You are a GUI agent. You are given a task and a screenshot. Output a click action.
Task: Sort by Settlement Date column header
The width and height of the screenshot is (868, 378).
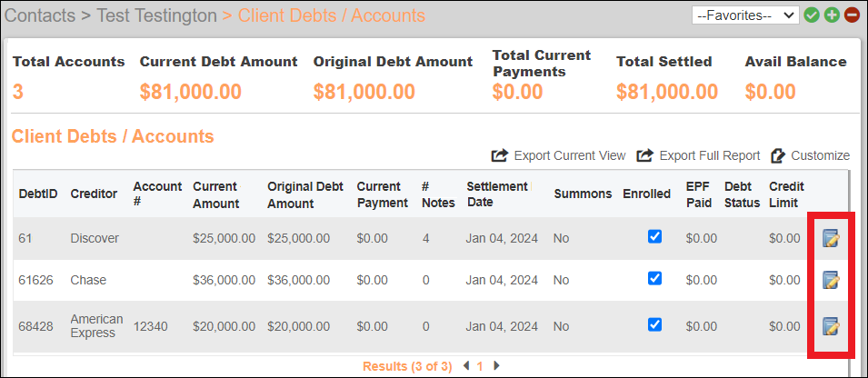click(x=497, y=194)
